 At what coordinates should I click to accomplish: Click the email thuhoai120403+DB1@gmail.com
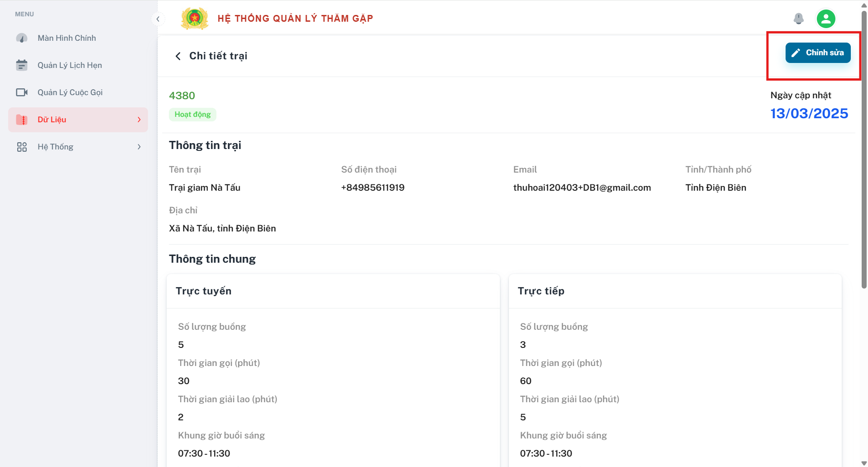[582, 188]
